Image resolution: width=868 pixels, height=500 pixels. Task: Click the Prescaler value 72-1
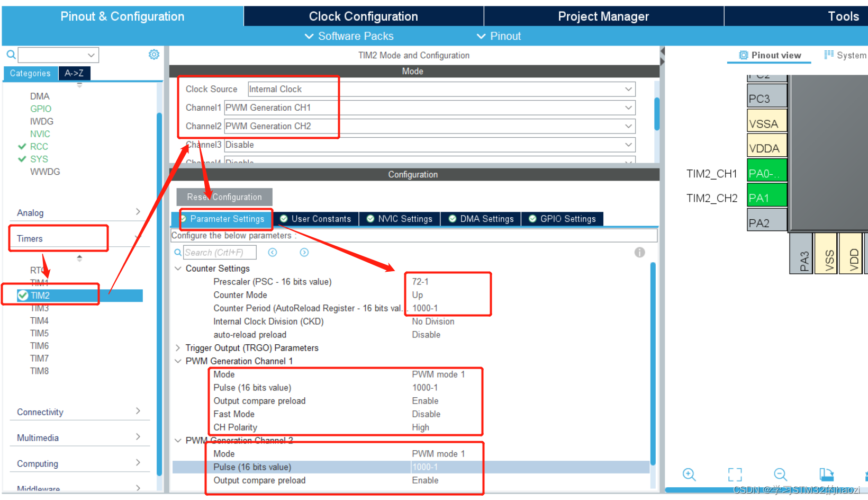pyautogui.click(x=420, y=282)
